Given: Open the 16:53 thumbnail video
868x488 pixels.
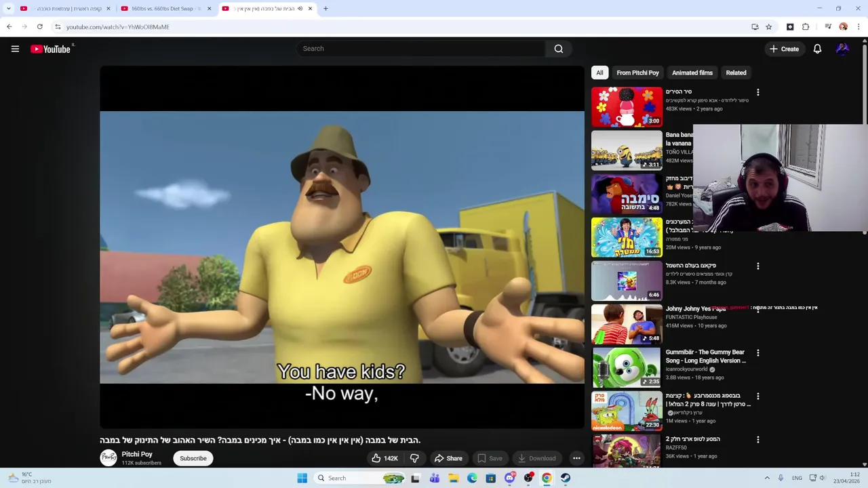Looking at the screenshot, I should click(x=627, y=237).
